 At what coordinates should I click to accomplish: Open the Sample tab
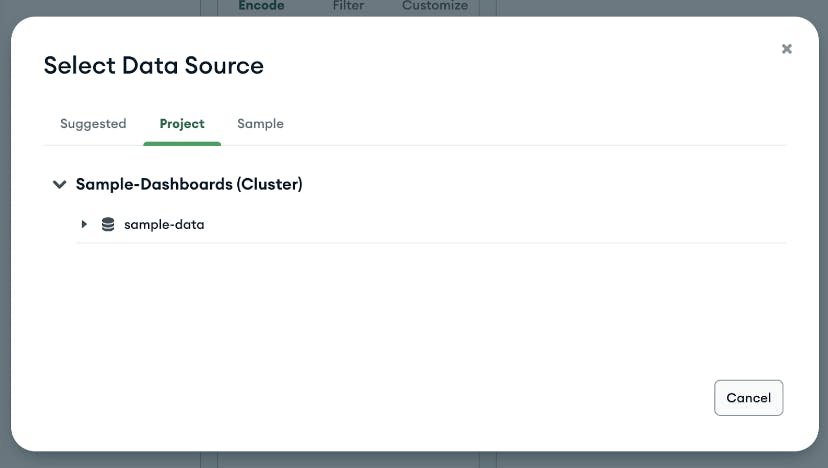point(260,124)
